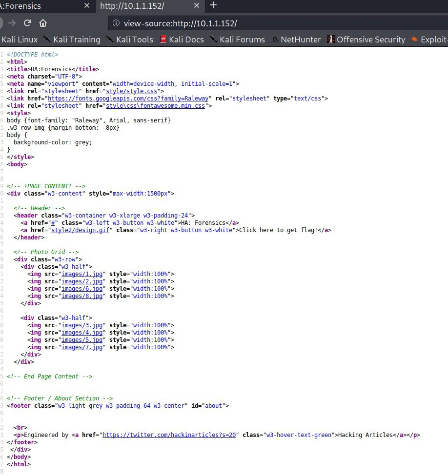Open the images/3.jpg link
The image size is (448, 476).
pos(82,325)
